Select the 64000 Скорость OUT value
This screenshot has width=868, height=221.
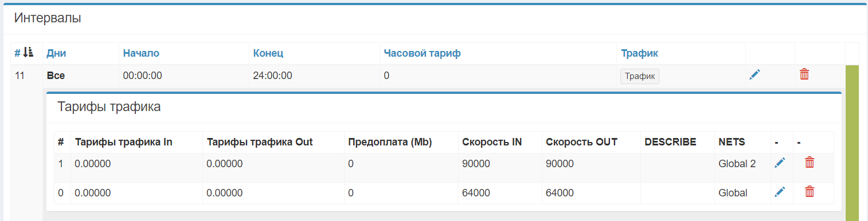(560, 193)
